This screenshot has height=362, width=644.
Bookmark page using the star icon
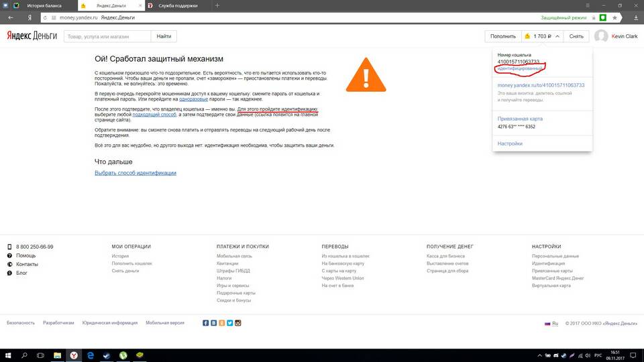(614, 17)
